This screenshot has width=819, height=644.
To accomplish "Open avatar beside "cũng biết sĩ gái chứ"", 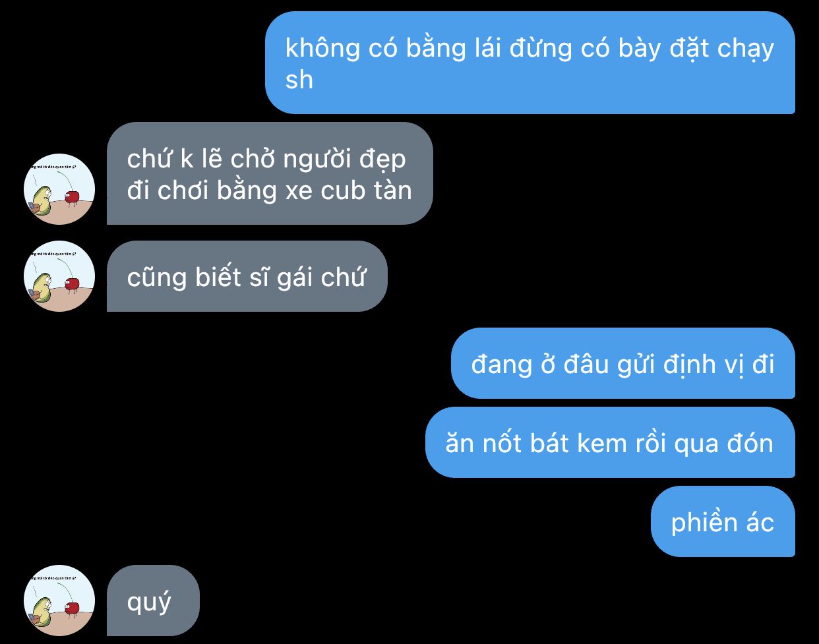I will click(x=59, y=276).
